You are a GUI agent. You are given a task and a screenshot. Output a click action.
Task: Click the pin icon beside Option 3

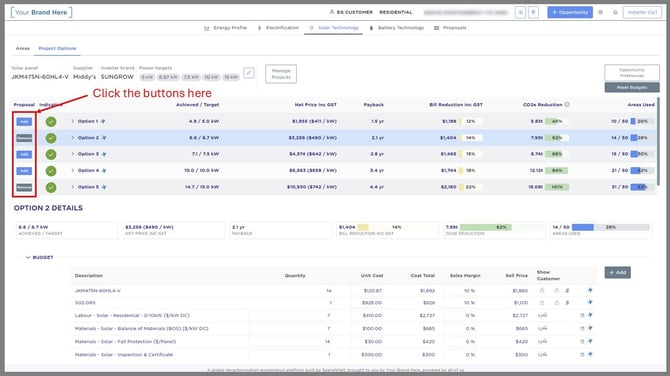point(103,154)
